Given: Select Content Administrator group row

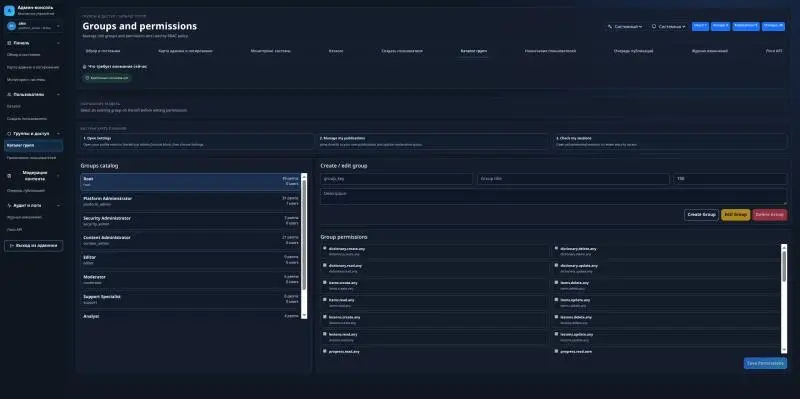Looking at the screenshot, I should point(191,240).
